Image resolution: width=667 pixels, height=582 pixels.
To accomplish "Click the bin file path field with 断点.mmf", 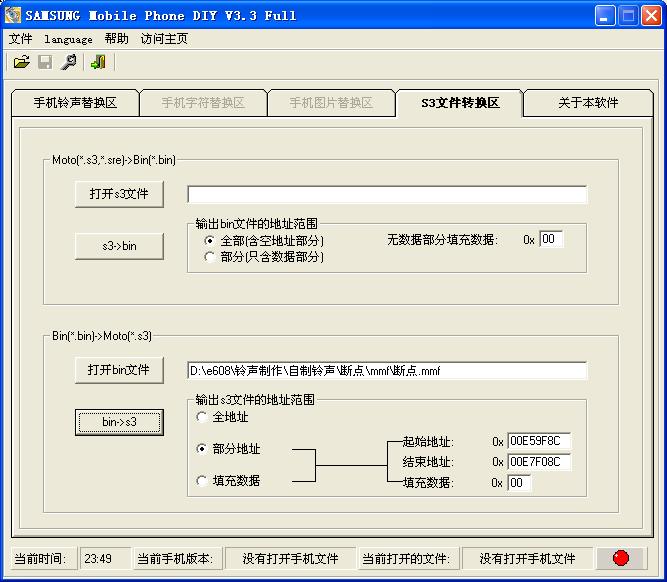I will click(x=387, y=371).
